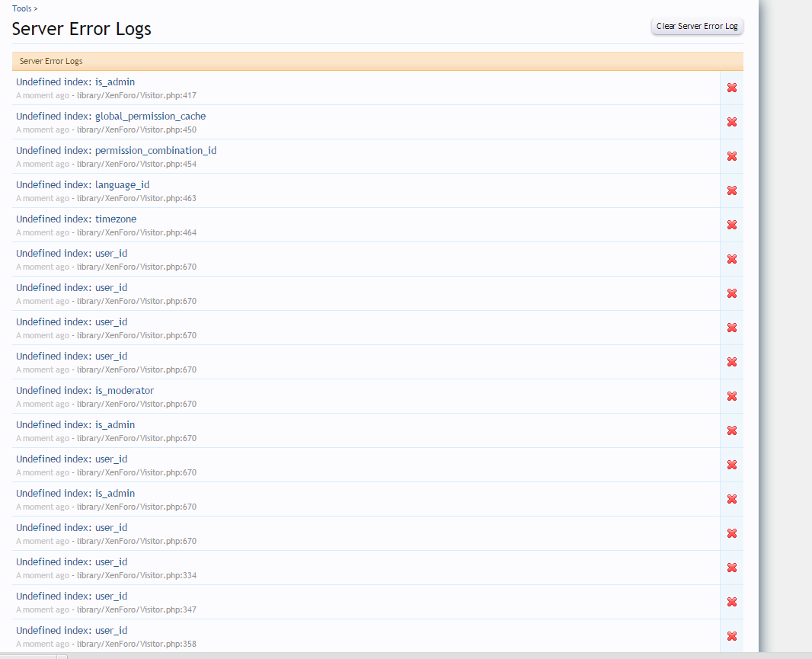Remove the timezone error log entry

[x=731, y=225]
